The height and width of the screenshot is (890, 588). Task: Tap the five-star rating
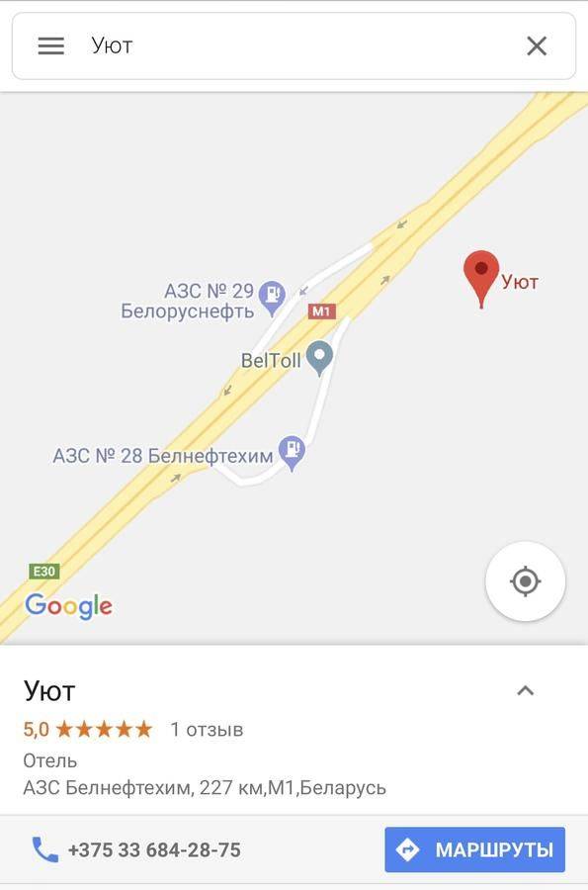pos(105,730)
